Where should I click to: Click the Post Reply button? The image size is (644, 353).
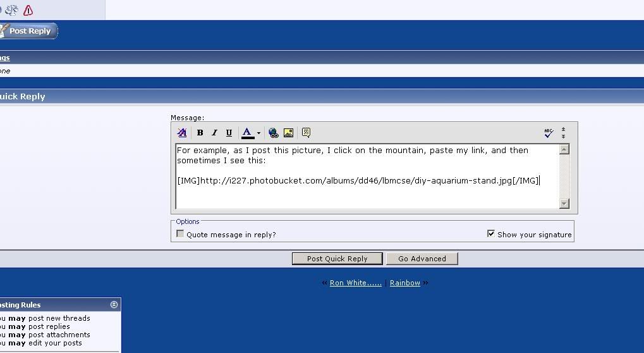click(28, 31)
